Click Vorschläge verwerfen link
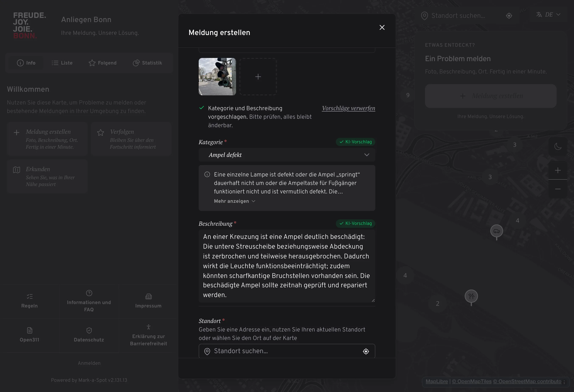574x392 pixels. [x=348, y=108]
